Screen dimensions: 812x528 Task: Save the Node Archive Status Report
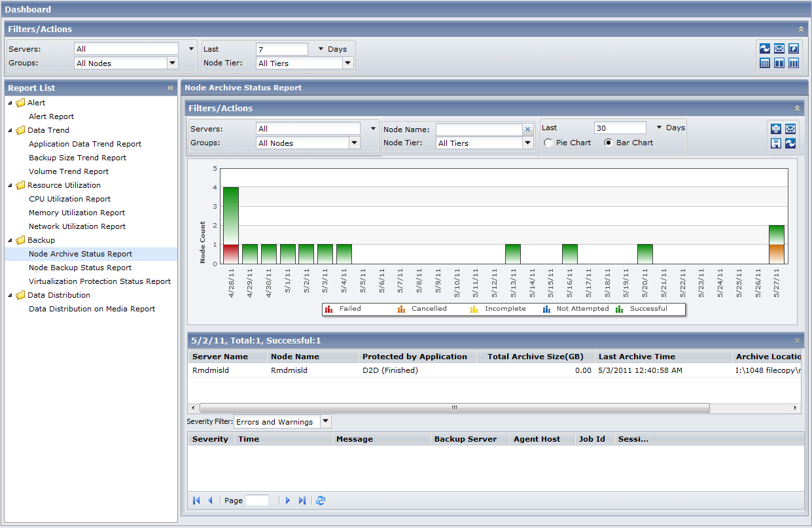pos(776,143)
